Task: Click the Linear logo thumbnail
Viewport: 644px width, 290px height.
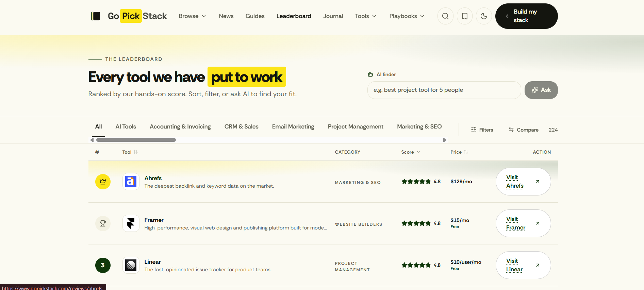Action: click(131, 265)
